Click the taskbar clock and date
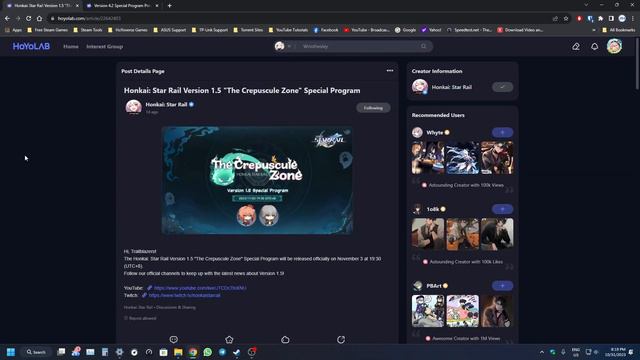Image resolution: width=640 pixels, height=360 pixels. 617,352
